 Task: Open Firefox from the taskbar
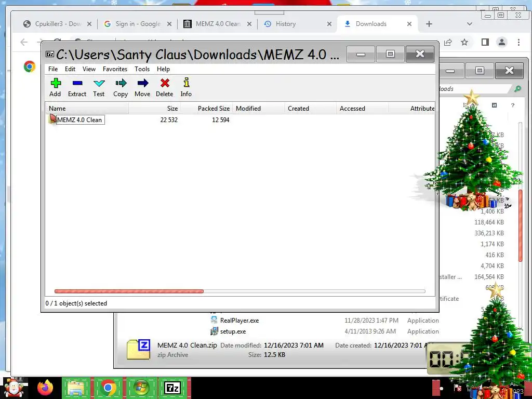pos(45,388)
